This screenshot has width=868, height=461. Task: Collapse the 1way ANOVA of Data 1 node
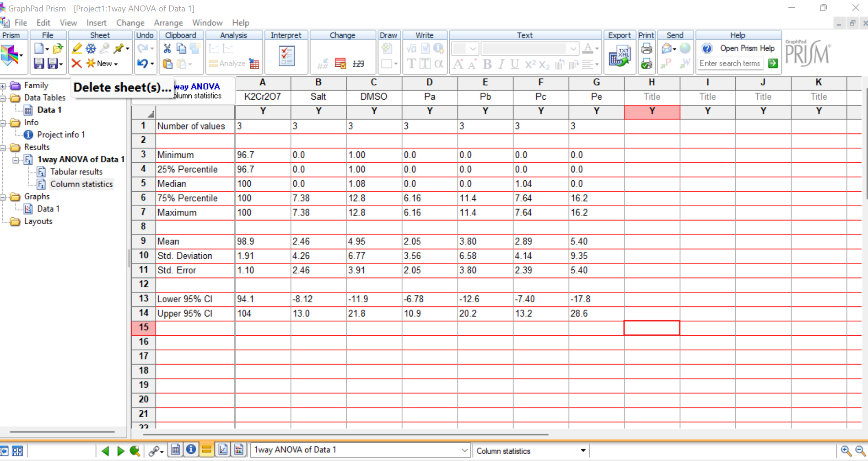16,160
